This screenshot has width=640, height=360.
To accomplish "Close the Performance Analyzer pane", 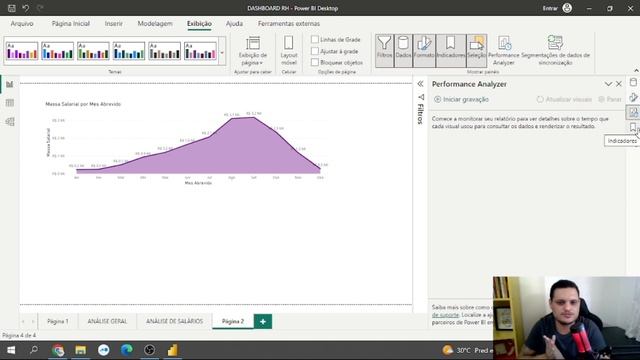I will [x=619, y=84].
